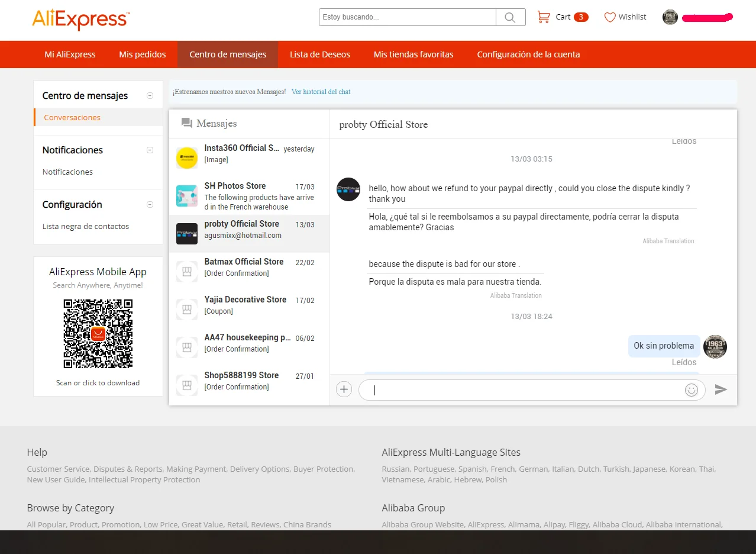756x554 pixels.
Task: Open the emoji smiley picker
Action: tap(692, 390)
